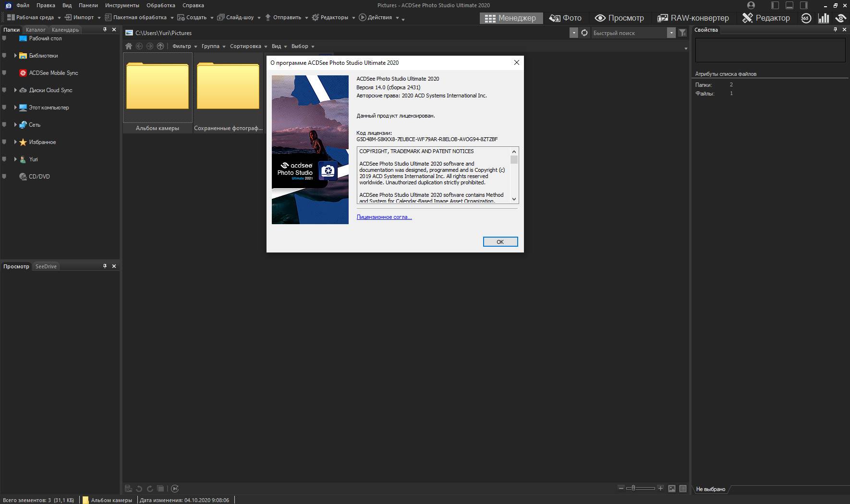Toggle the right panel layout icon
This screenshot has width=850, height=504.
pyautogui.click(x=803, y=5)
